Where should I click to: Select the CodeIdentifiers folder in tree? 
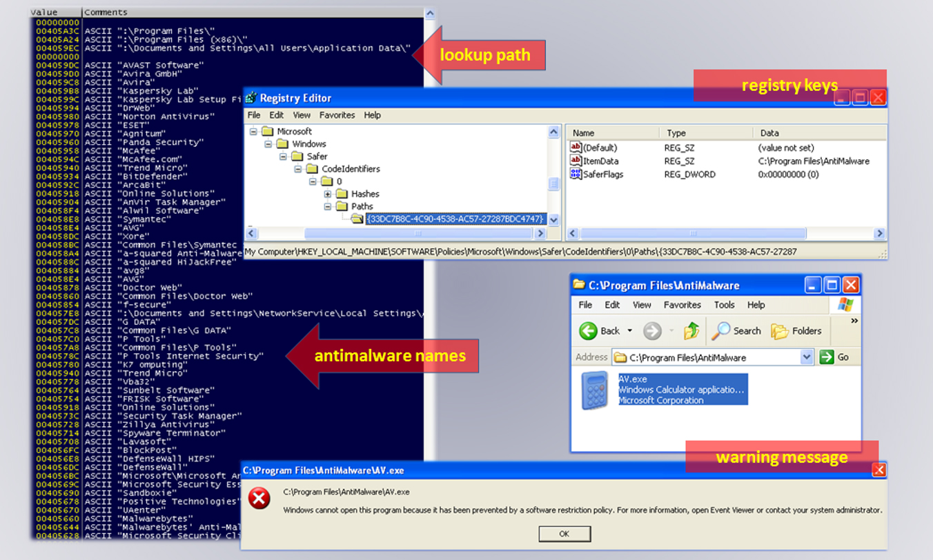(x=351, y=169)
